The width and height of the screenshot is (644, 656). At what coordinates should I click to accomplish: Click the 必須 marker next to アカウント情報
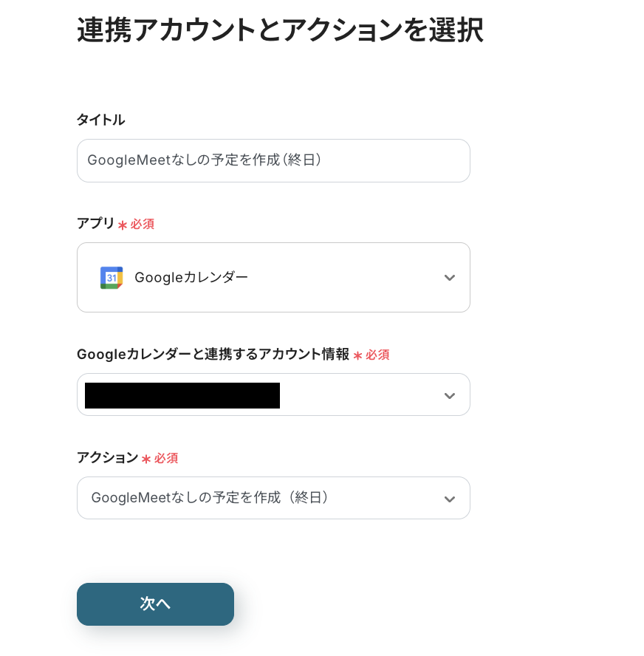pyautogui.click(x=377, y=355)
